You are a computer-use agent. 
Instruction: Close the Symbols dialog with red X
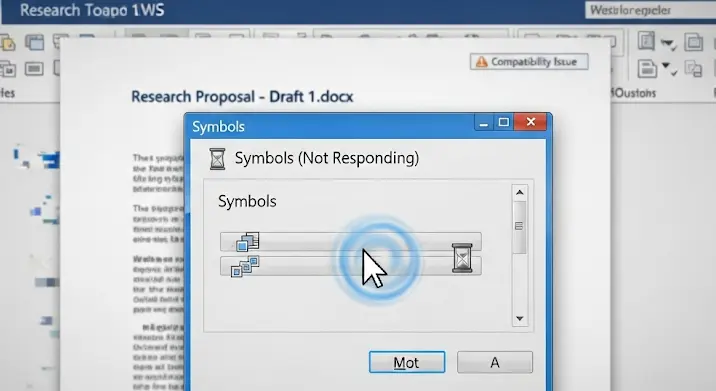tap(531, 122)
